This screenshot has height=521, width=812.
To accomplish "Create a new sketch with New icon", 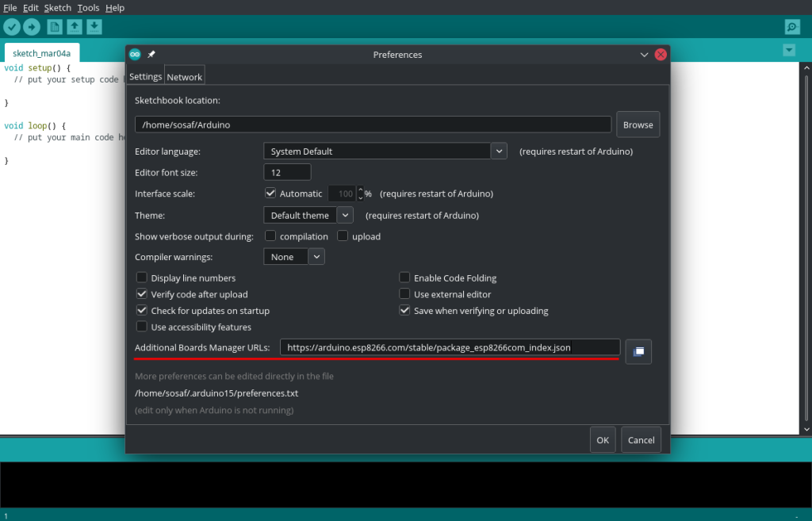I will pos(55,26).
